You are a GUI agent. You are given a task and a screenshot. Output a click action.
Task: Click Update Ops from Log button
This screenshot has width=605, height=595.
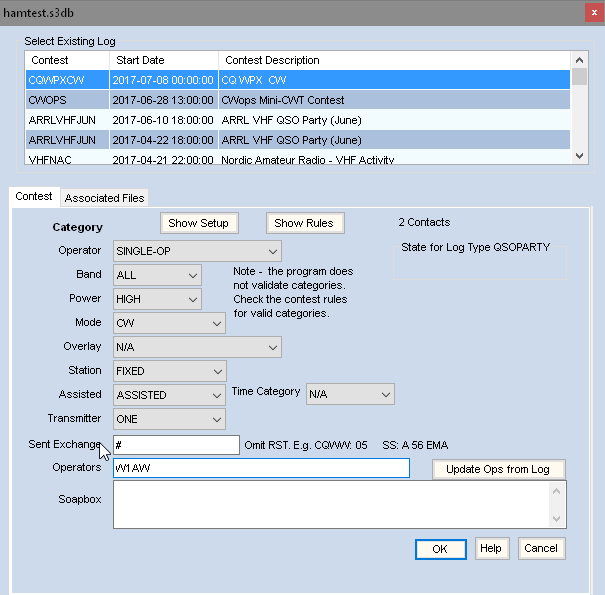[x=499, y=469]
